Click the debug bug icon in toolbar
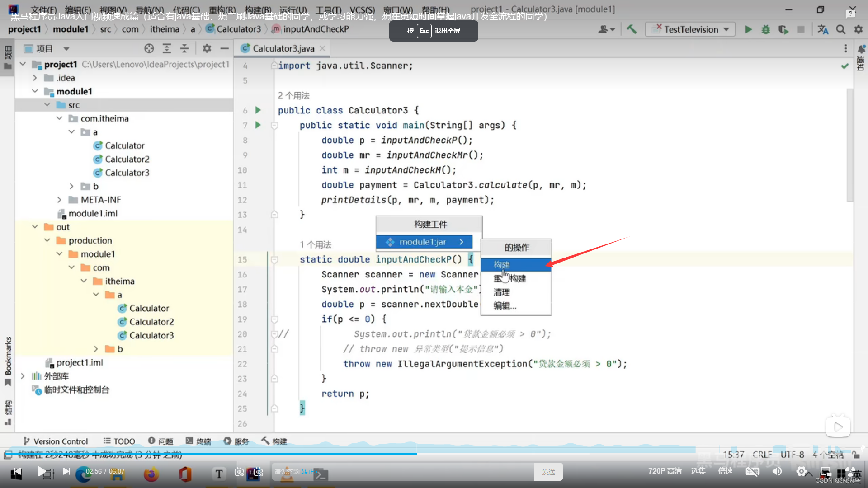868x488 pixels. (x=765, y=29)
